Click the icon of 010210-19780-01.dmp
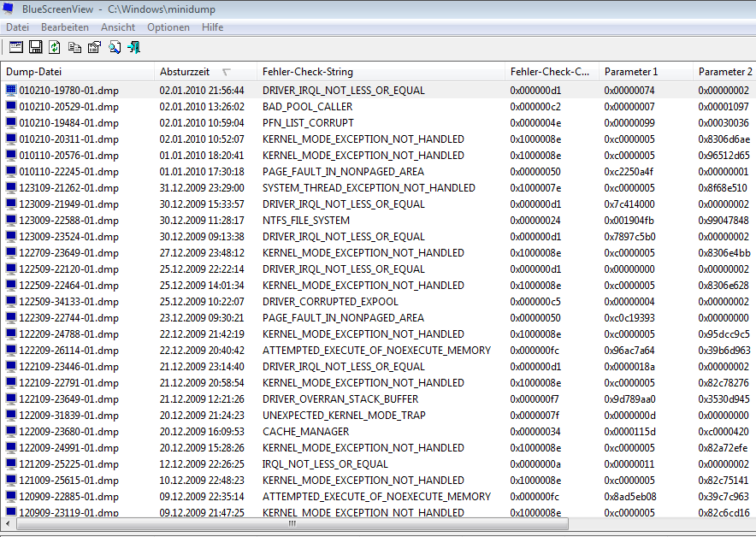 point(11,90)
